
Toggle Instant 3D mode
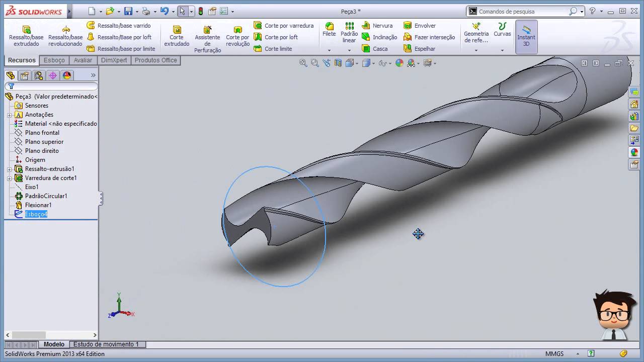[x=526, y=37]
